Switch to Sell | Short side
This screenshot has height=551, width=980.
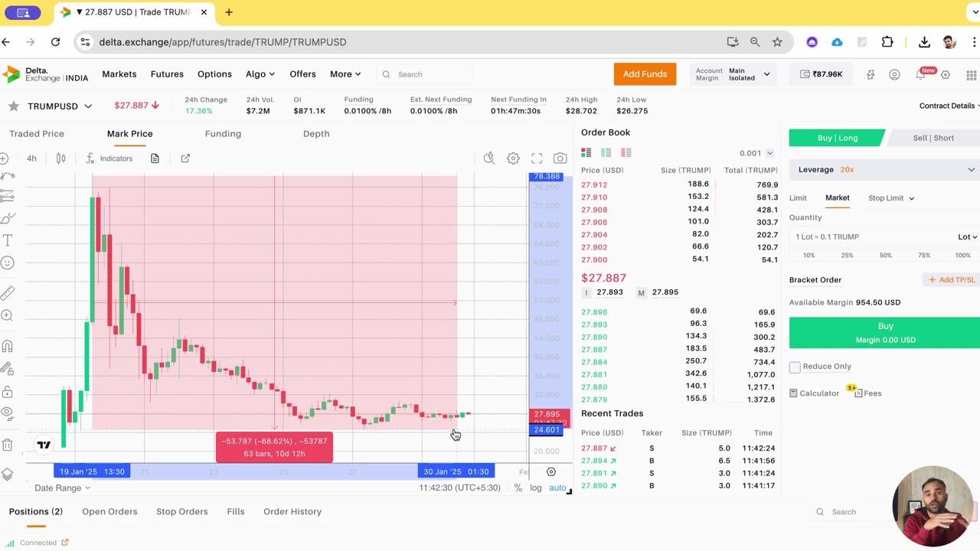pyautogui.click(x=933, y=138)
